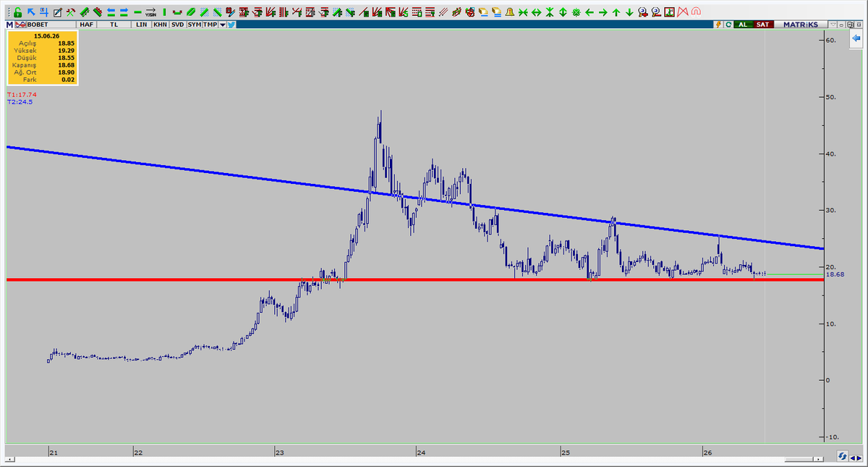Viewport: 868px width, 467px height.
Task: Click the blue double left arrows icon
Action: (111, 12)
